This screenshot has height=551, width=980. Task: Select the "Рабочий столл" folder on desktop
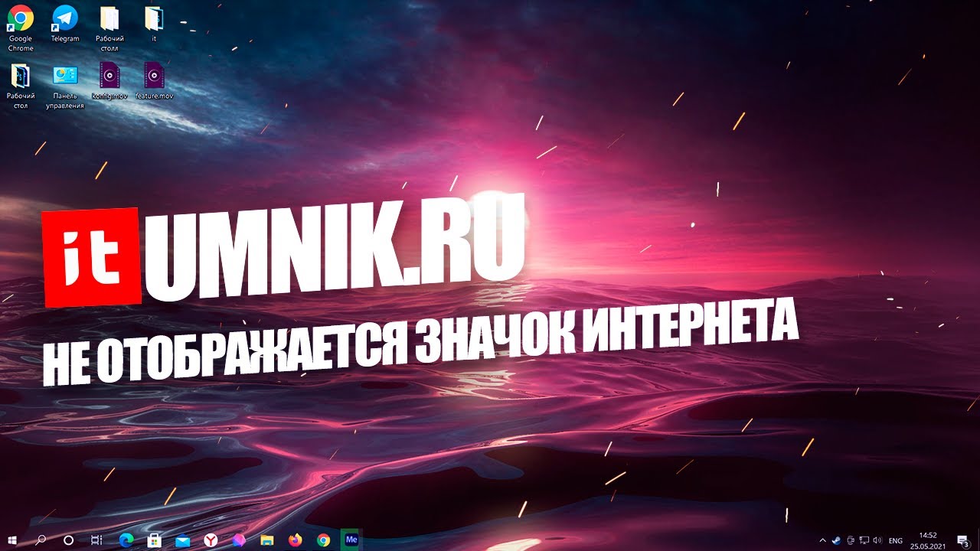coord(109,28)
